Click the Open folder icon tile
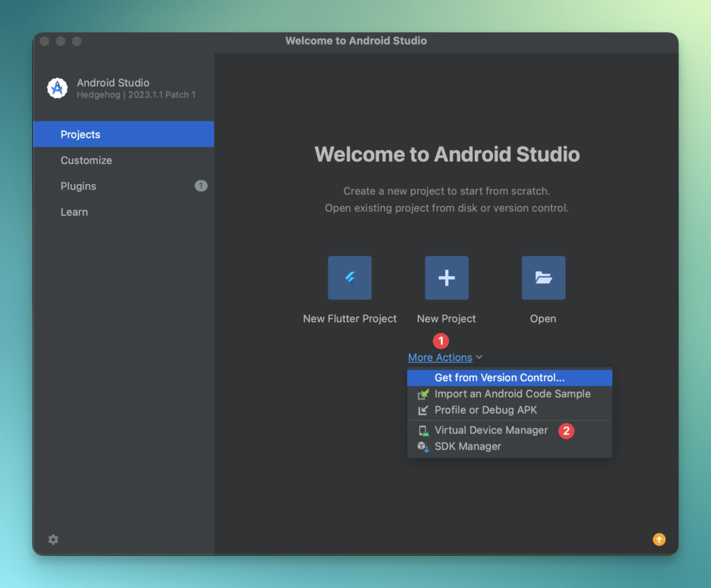The image size is (711, 588). tap(543, 278)
